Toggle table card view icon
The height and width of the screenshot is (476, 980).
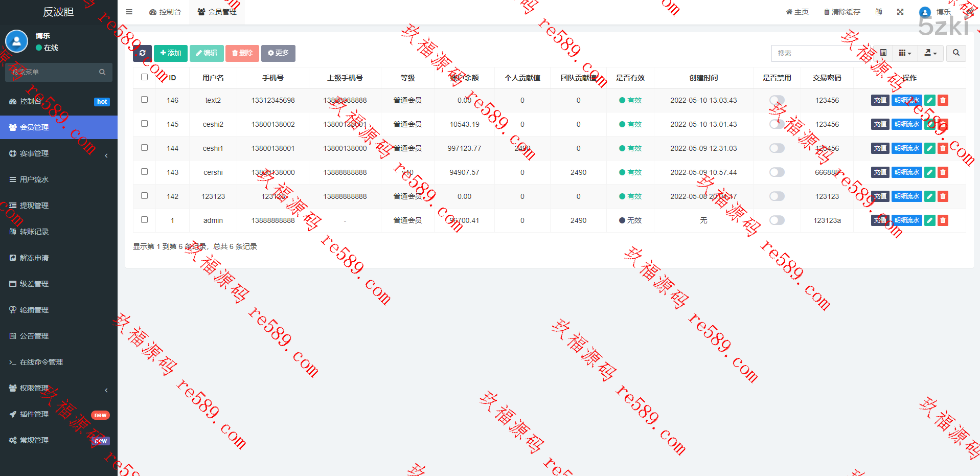tap(883, 53)
